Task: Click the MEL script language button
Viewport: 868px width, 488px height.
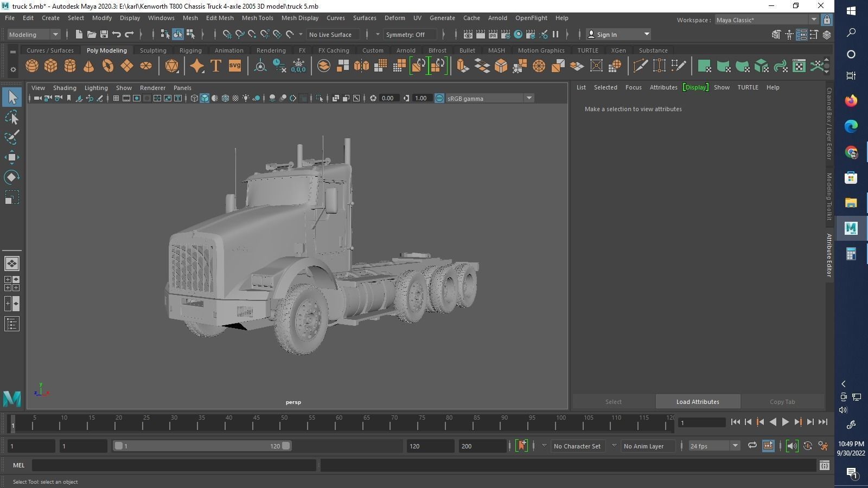Action: click(18, 465)
